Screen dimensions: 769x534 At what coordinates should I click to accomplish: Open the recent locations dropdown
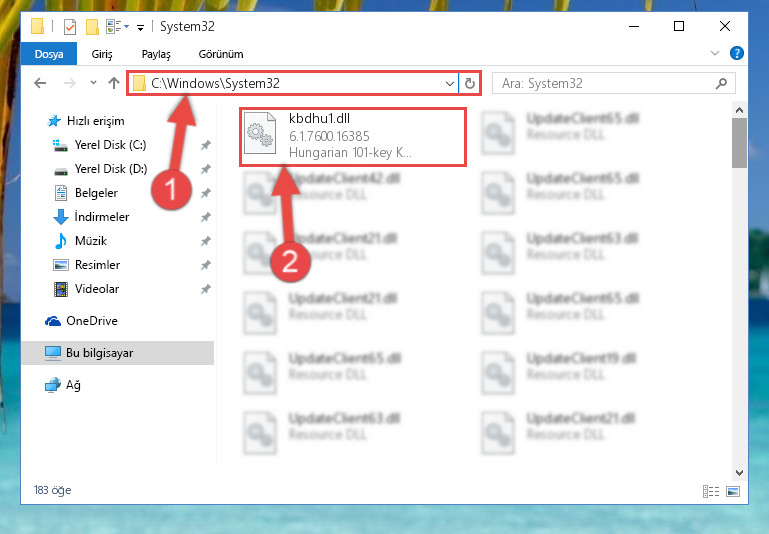pos(93,83)
